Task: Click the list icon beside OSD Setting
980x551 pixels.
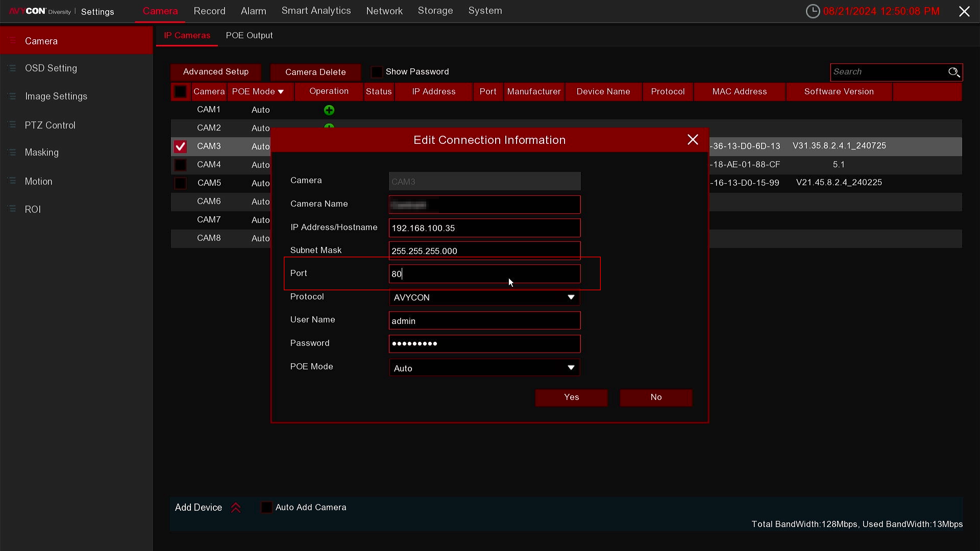Action: tap(12, 68)
